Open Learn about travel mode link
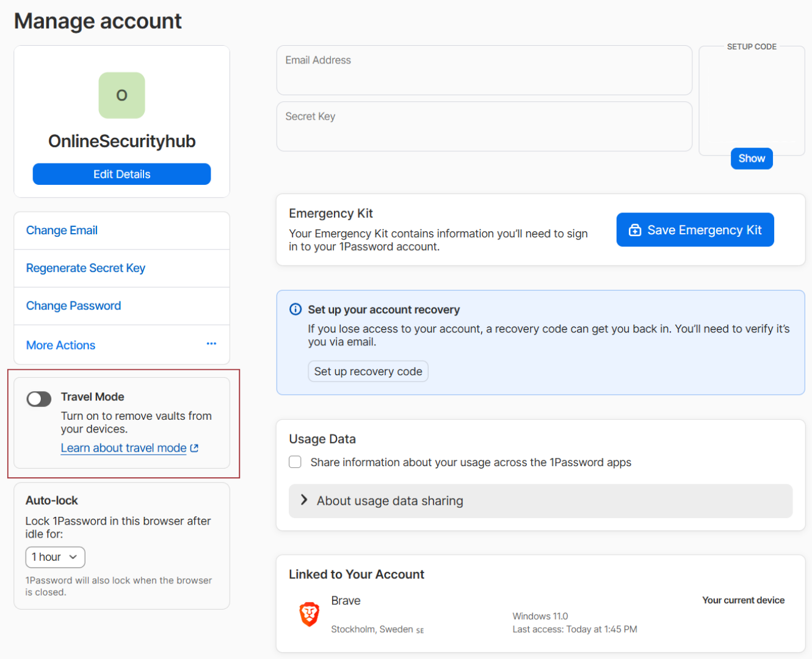 [x=123, y=448]
